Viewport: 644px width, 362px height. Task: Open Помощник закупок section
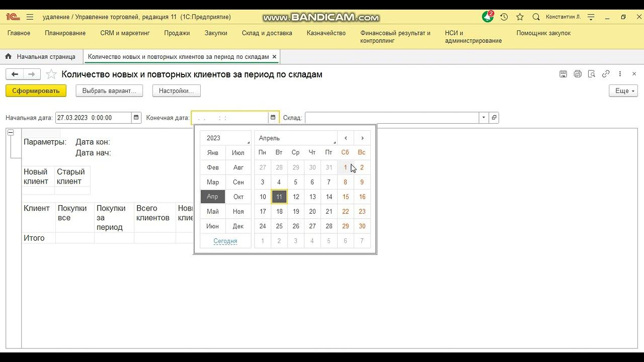[543, 33]
